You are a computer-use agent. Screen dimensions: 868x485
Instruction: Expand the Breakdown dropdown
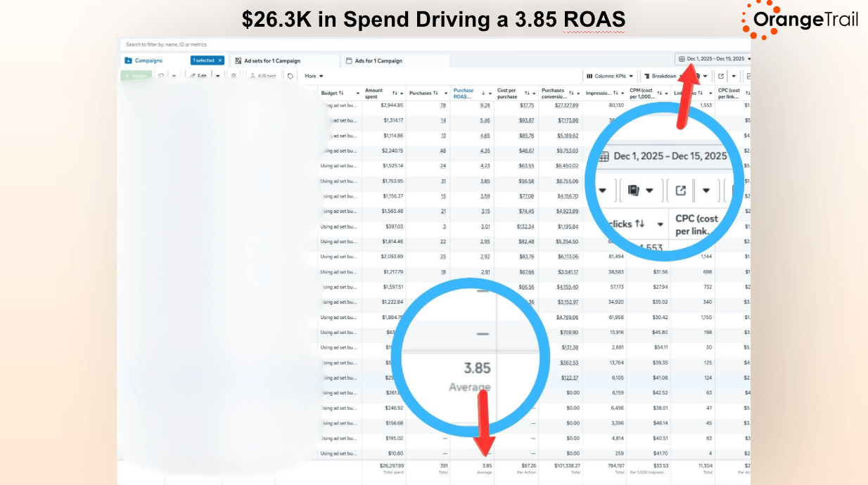point(664,76)
